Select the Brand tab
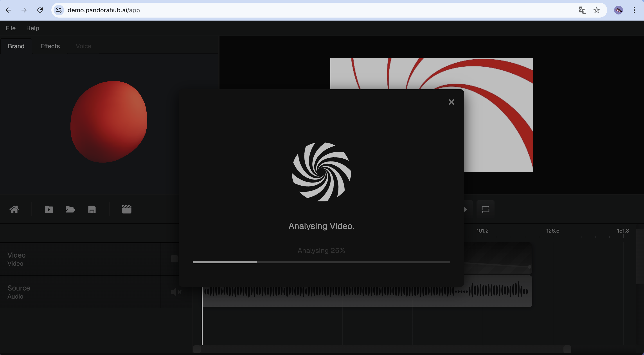 tap(16, 46)
